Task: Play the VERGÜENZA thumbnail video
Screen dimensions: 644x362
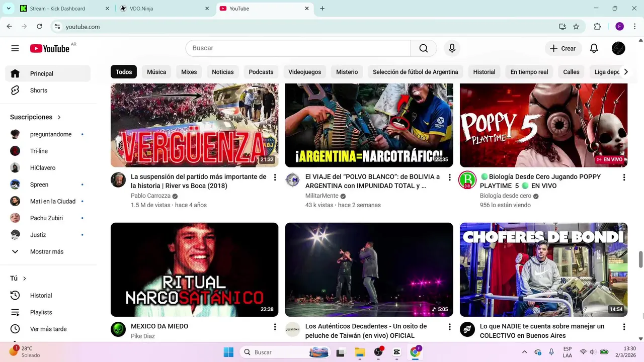Action: point(194,125)
